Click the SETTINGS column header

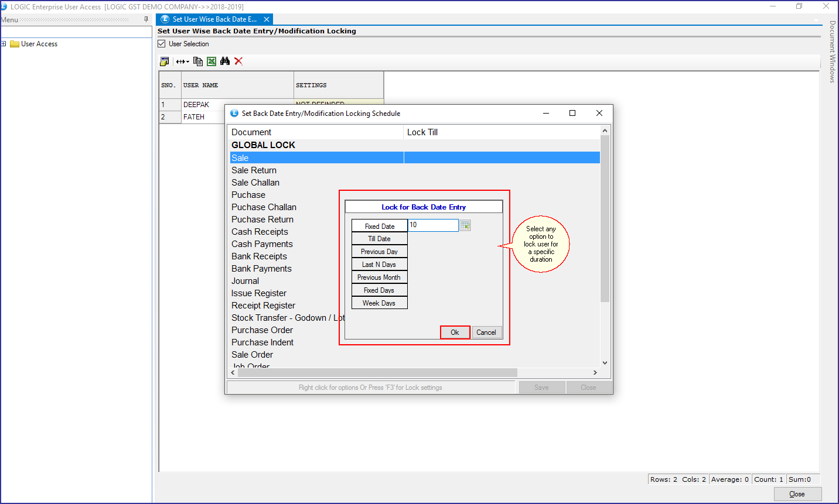pyautogui.click(x=339, y=85)
